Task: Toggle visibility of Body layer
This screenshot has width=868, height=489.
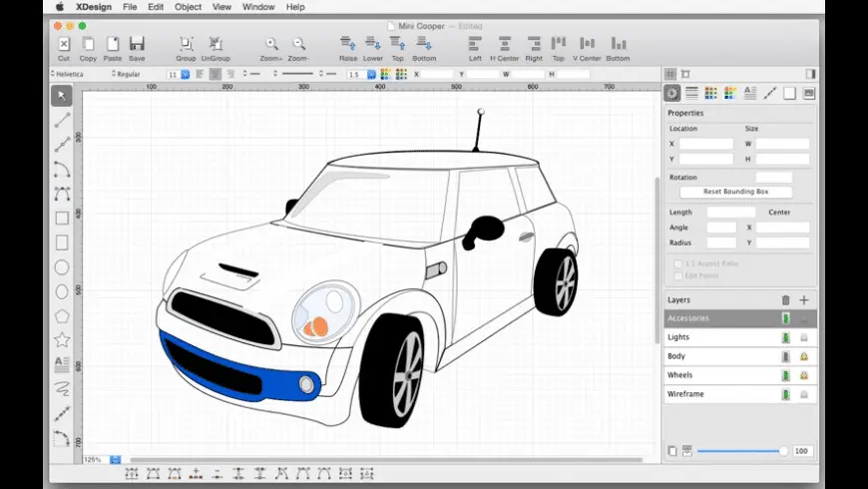Action: pyautogui.click(x=785, y=356)
